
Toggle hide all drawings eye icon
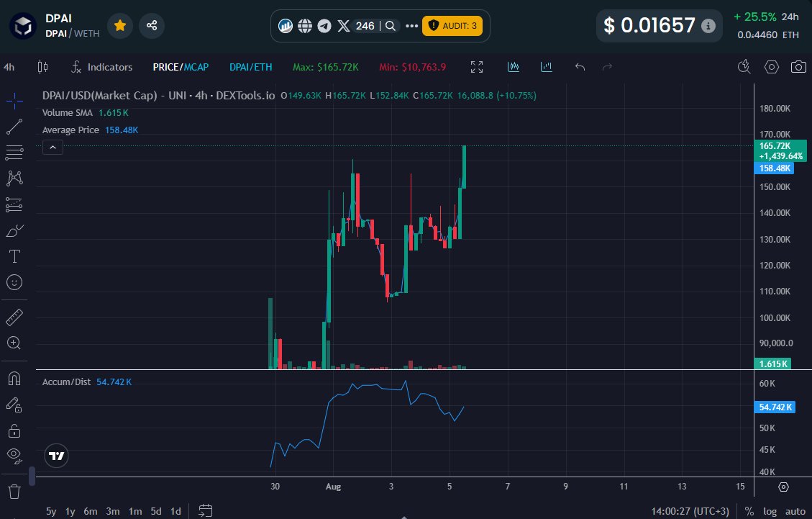(14, 456)
